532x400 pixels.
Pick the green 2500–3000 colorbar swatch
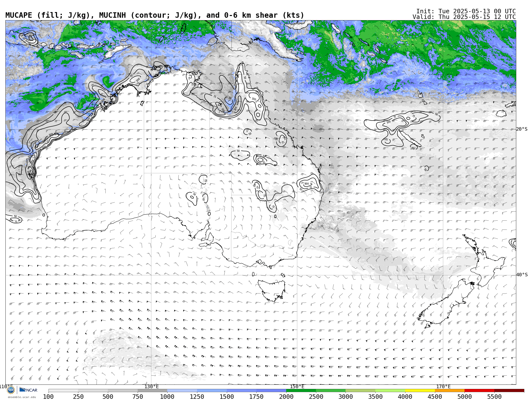point(331,391)
